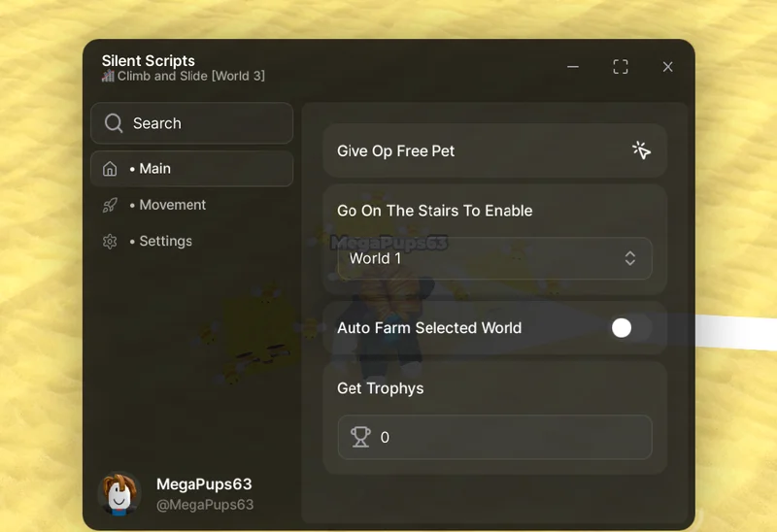The height and width of the screenshot is (532, 777).
Task: Focus the Get Trophys number field
Action: click(494, 438)
